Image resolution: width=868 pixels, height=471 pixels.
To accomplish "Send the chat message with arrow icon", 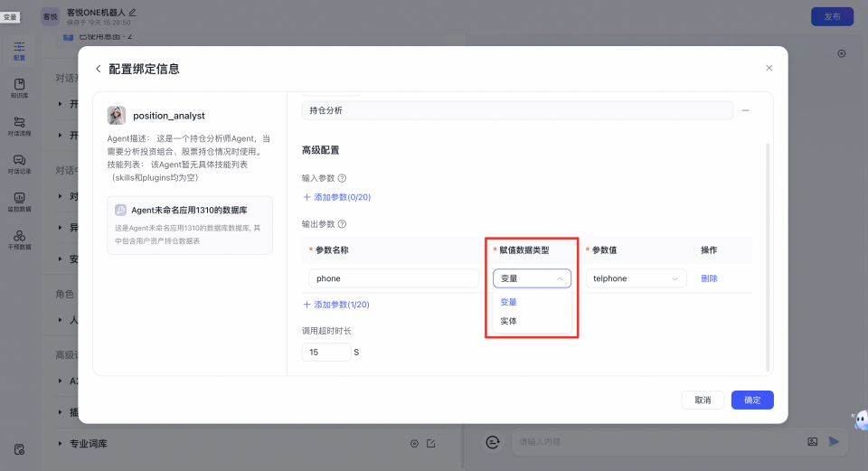I will click(x=834, y=441).
